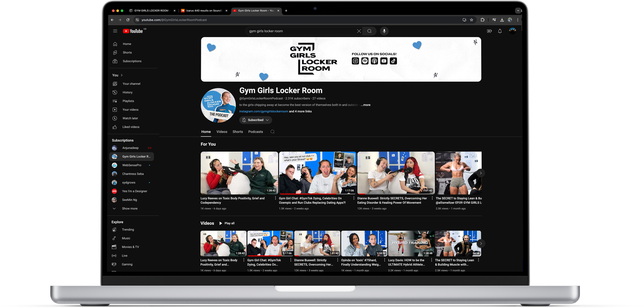Click the channel search magnifier icon
This screenshot has height=308, width=644.
tap(273, 132)
